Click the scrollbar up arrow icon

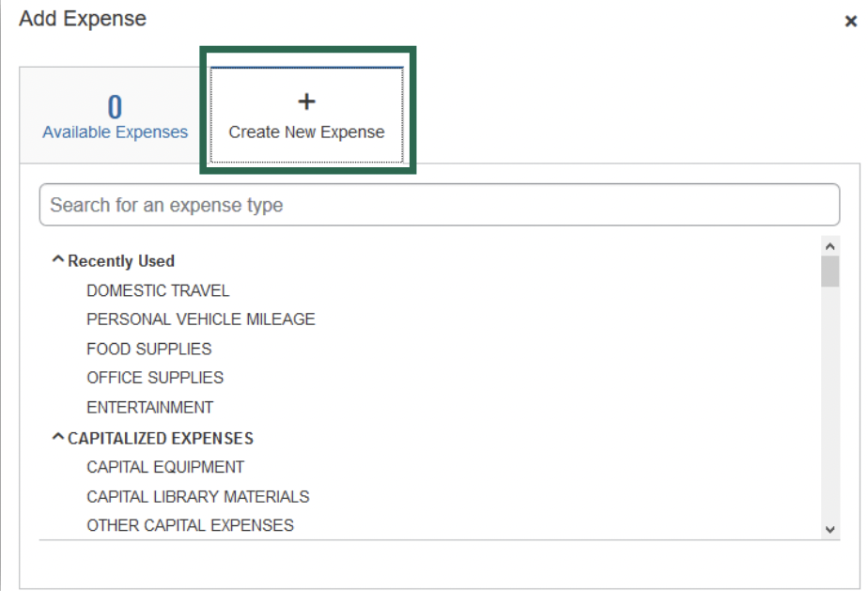point(829,245)
